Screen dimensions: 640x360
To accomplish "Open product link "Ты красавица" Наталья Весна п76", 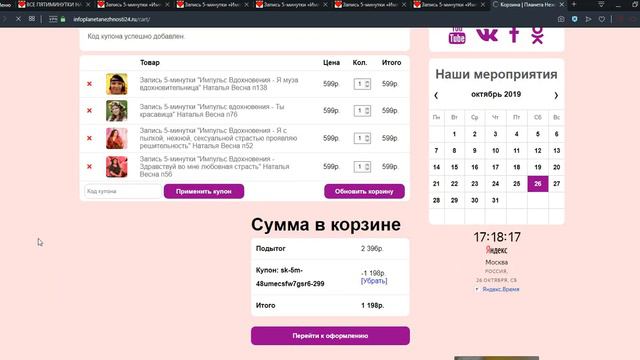I will coord(212,111).
